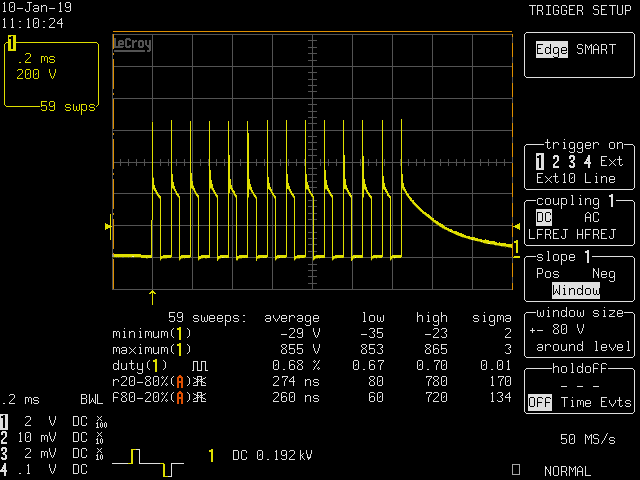Click the f80-20% measurement mode icon
This screenshot has height=480, width=640.
click(200, 398)
